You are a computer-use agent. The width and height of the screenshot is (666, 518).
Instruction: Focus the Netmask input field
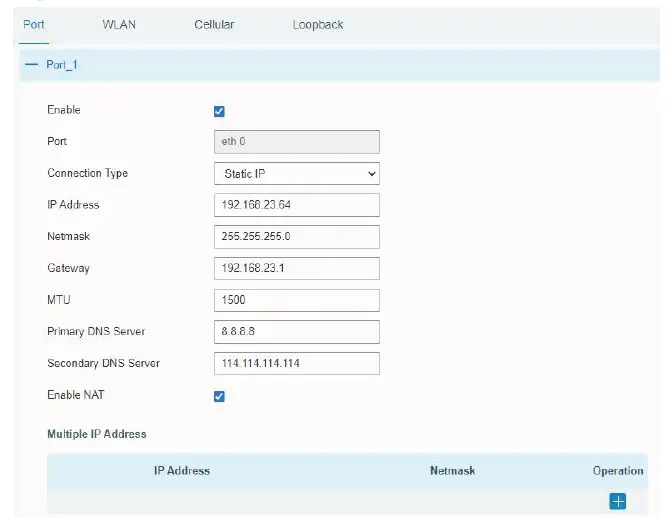296,236
